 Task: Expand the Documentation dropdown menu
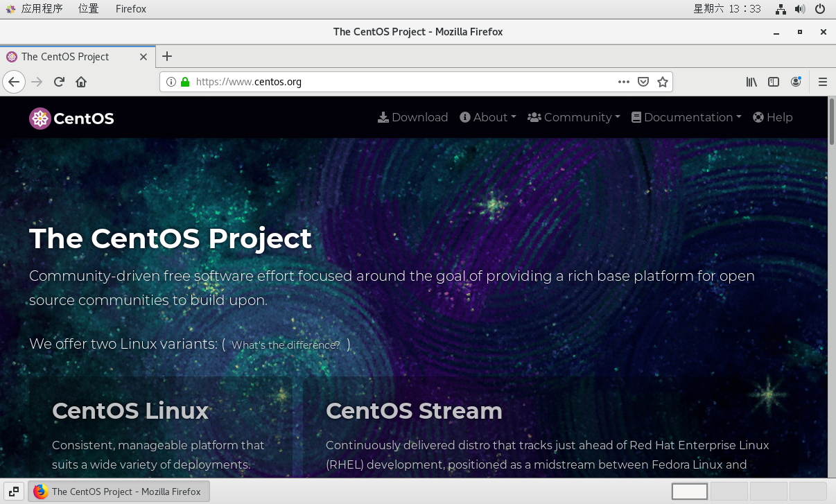pos(686,117)
